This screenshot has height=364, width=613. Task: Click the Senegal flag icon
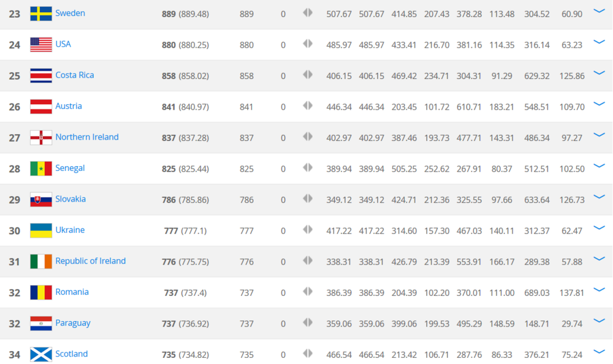coord(41,169)
